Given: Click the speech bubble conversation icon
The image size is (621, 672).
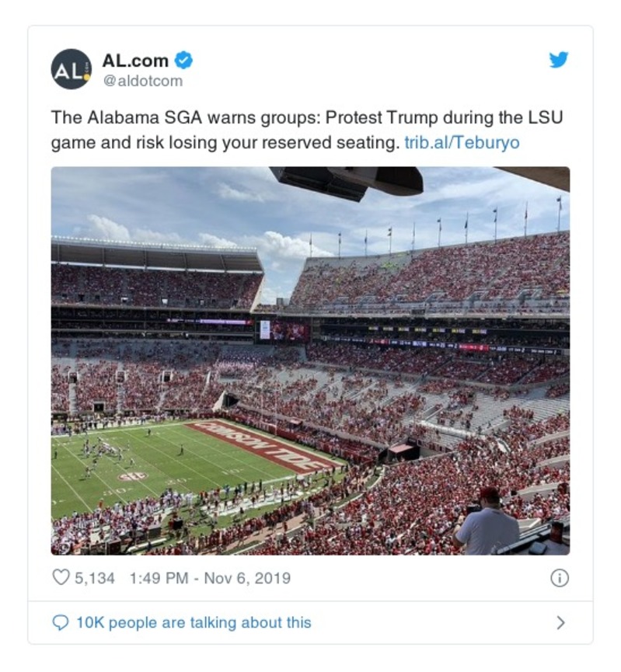Looking at the screenshot, I should pos(61,622).
